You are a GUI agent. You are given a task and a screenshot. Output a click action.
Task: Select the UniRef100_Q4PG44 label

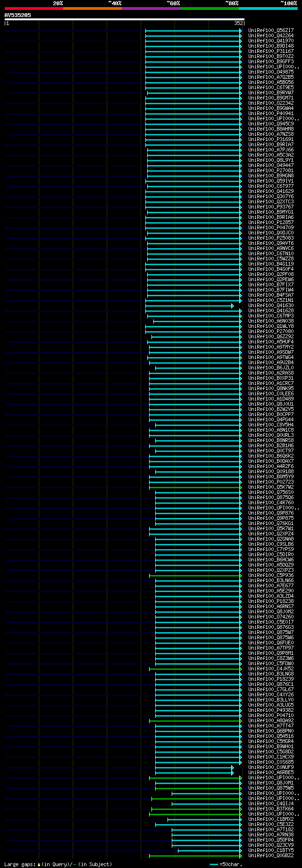coord(271,419)
